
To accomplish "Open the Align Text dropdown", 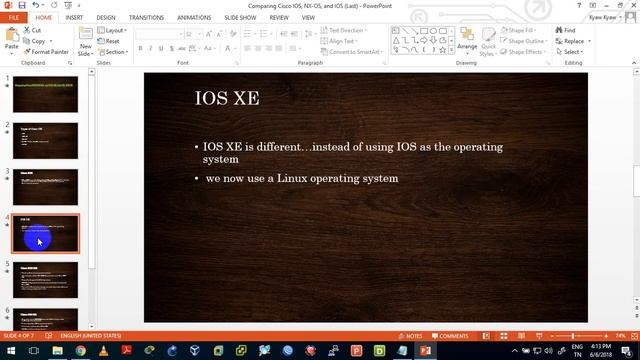I will (x=339, y=41).
